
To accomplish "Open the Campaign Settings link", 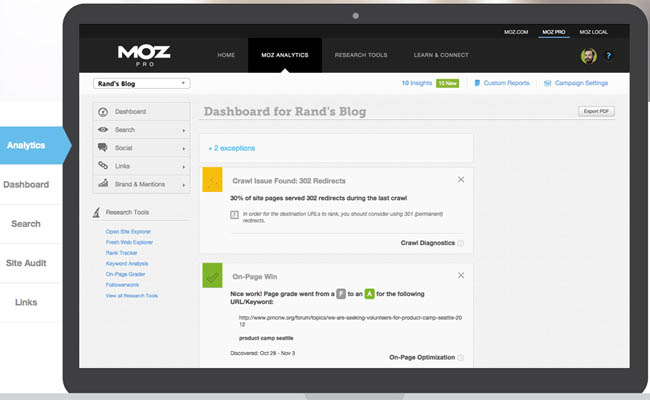I will (x=581, y=83).
